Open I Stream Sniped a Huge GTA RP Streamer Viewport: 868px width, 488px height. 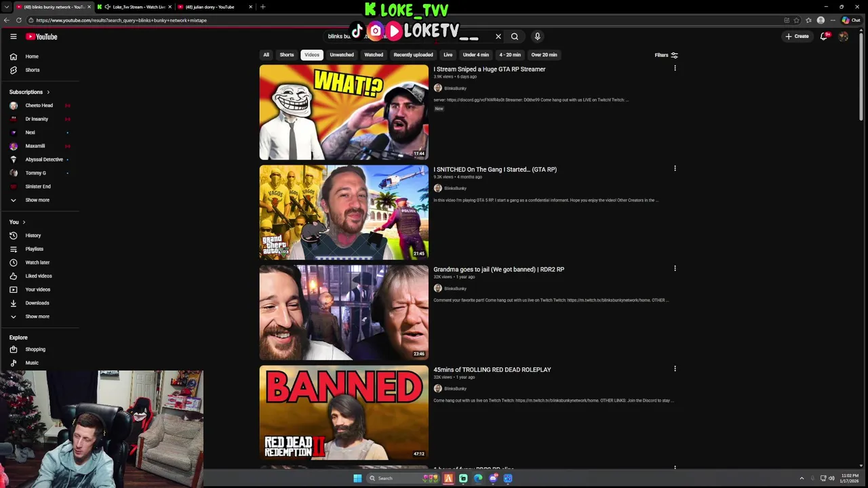coord(490,69)
